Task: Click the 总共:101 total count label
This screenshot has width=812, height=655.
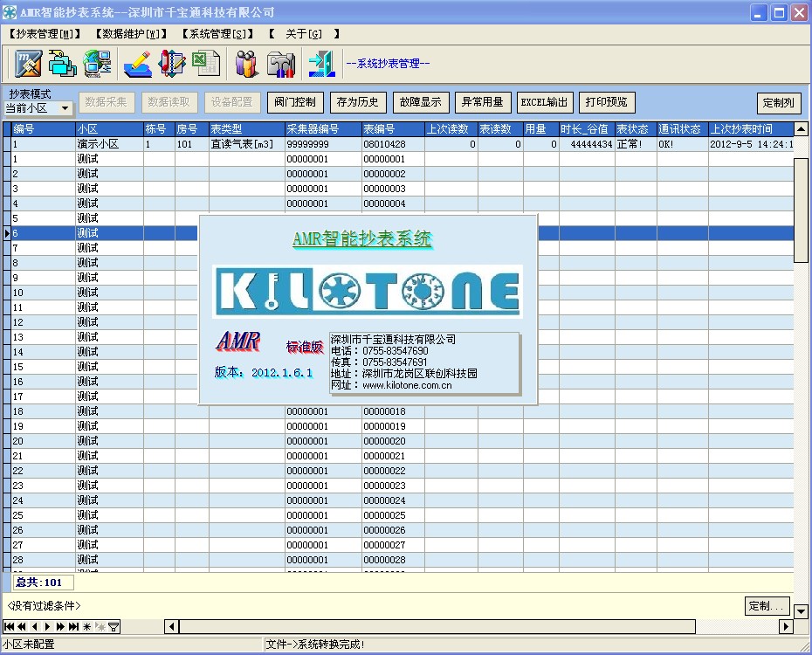Action: (x=43, y=583)
